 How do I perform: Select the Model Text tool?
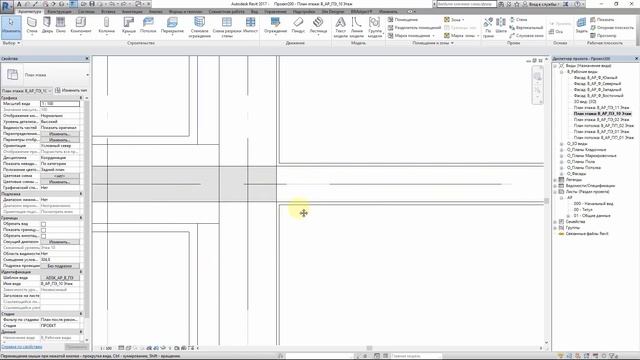pyautogui.click(x=340, y=27)
